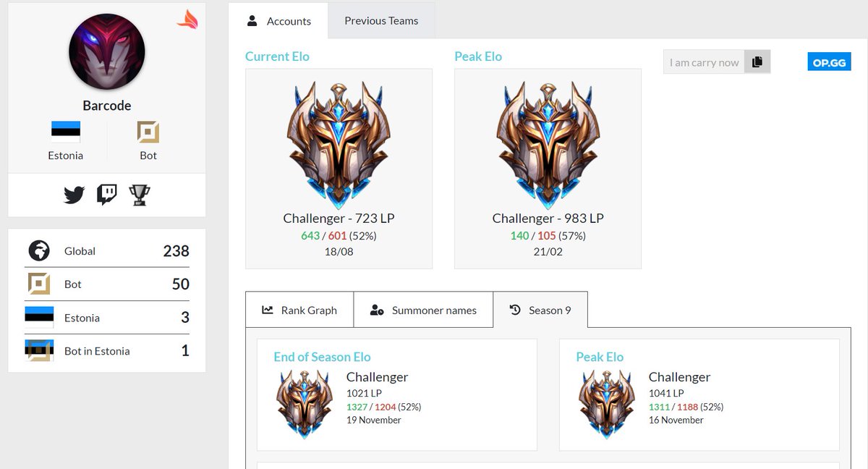Screen dimensions: 868x469
Task: Click 'Challenger - 723 LP' text
Action: [x=339, y=219]
